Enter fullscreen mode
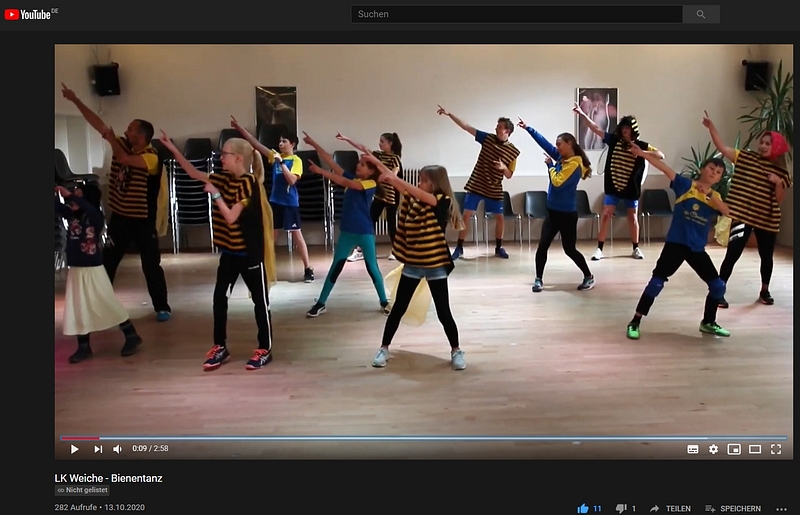Viewport: 800px width, 515px height. pos(776,449)
